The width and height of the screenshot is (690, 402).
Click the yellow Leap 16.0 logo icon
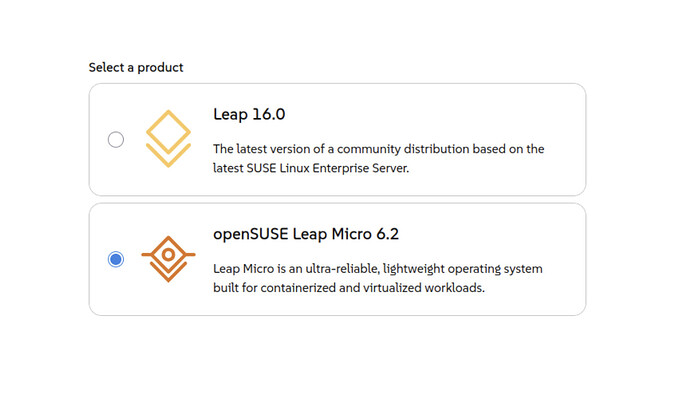click(x=168, y=139)
